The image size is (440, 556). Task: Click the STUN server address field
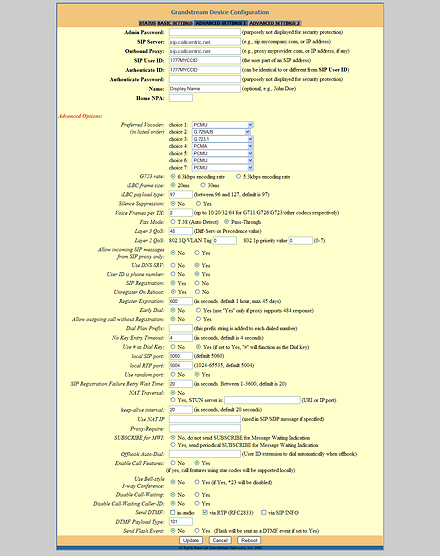click(262, 400)
